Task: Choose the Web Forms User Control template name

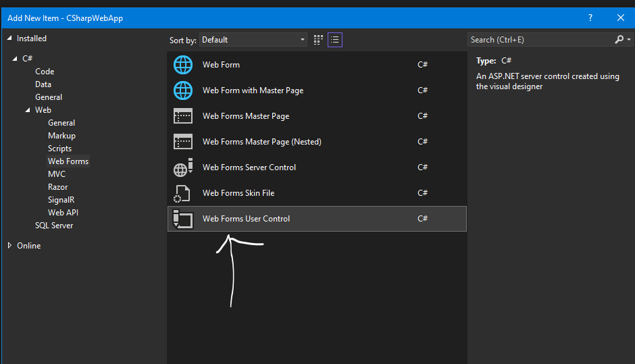Action: tap(246, 219)
